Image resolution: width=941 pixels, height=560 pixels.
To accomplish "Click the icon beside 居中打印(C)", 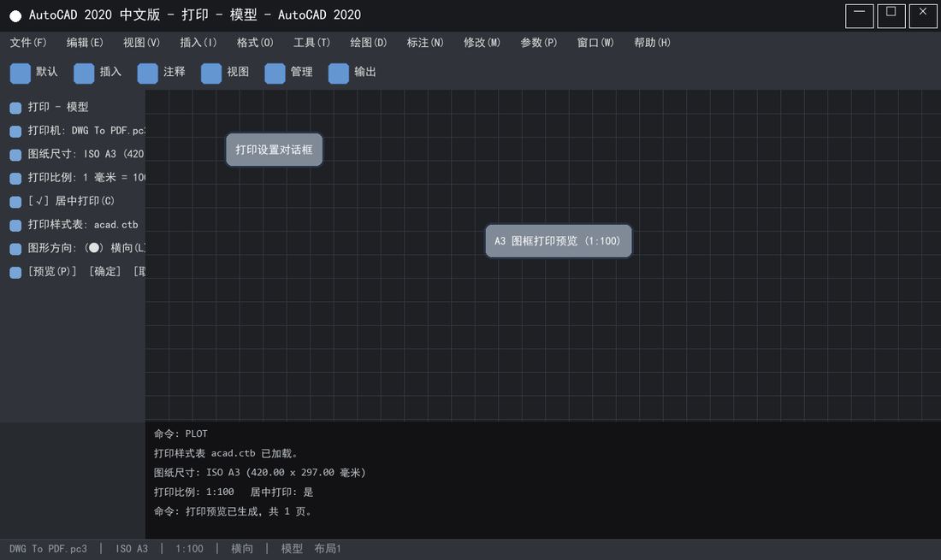I will [x=15, y=202].
